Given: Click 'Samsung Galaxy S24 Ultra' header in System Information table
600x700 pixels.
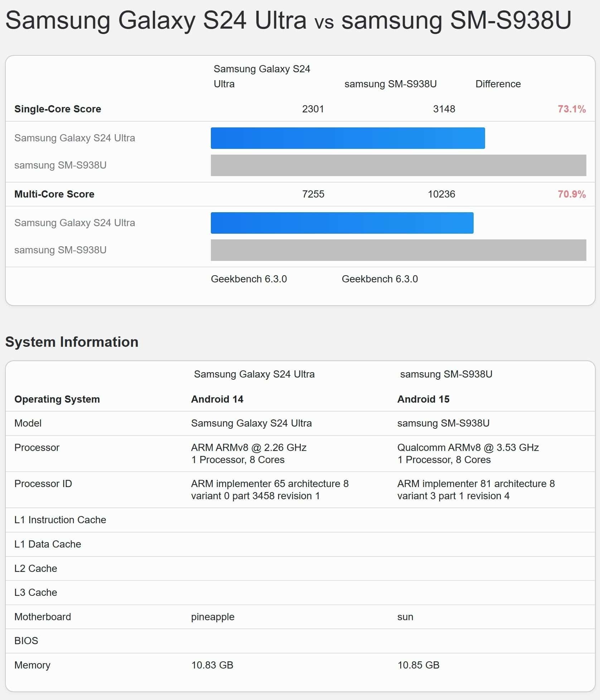Looking at the screenshot, I should point(254,374).
